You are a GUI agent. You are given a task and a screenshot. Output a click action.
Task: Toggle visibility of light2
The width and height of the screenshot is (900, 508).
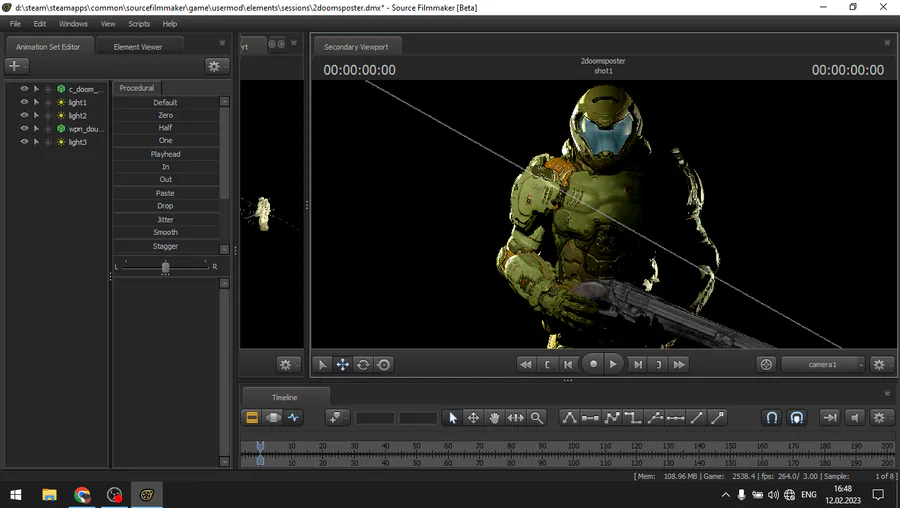click(24, 115)
